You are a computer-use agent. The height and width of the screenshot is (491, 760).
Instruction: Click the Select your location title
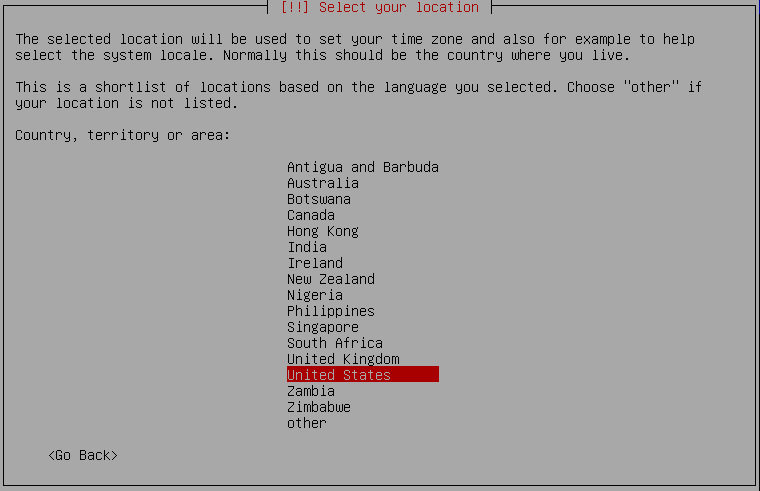pos(380,7)
